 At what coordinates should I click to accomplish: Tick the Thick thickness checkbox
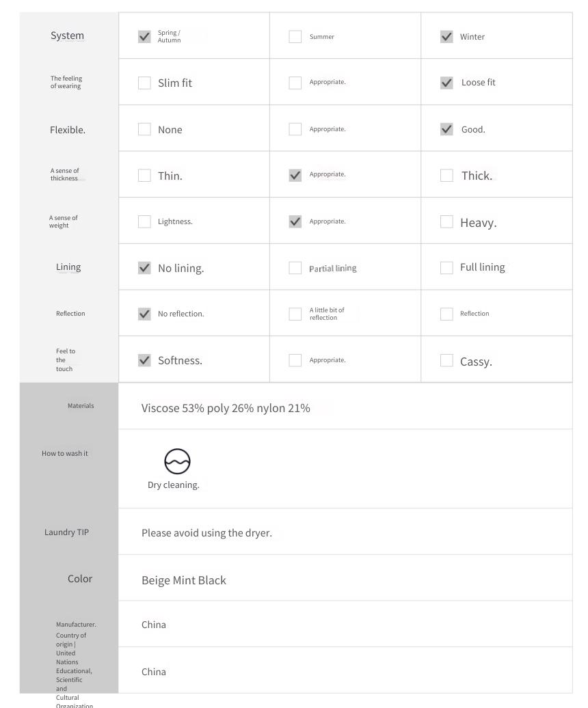446,175
